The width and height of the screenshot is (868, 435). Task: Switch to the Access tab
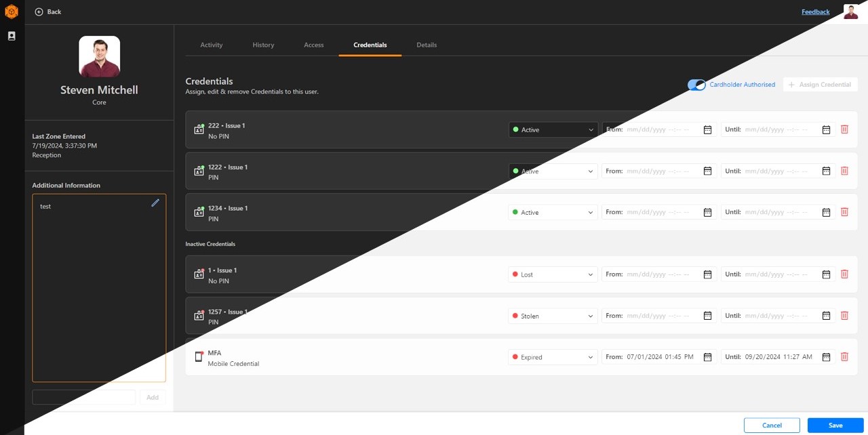coord(313,45)
